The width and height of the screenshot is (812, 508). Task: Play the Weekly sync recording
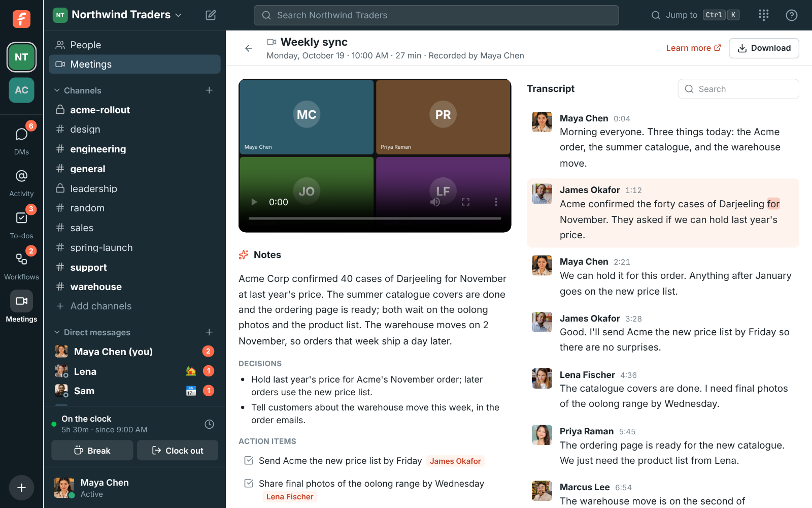pos(254,202)
